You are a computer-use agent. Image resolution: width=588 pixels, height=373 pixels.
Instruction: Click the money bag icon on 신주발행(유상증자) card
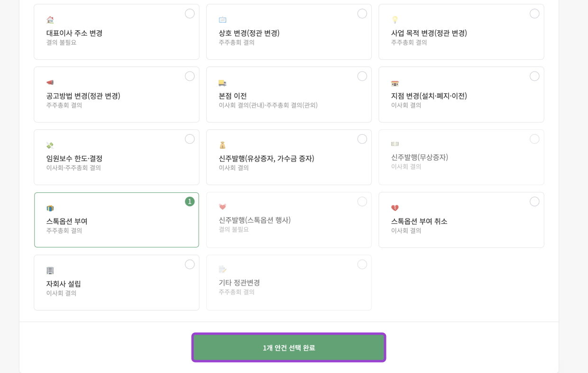[x=222, y=145]
